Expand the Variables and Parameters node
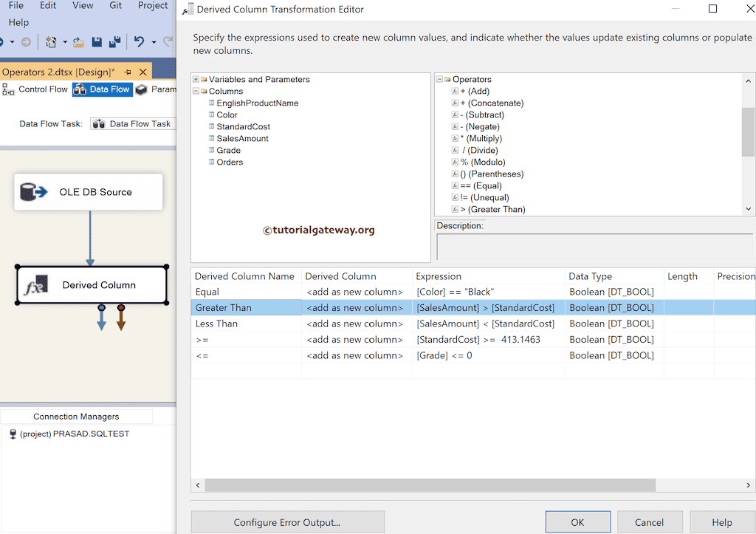The image size is (756, 534). coord(196,79)
